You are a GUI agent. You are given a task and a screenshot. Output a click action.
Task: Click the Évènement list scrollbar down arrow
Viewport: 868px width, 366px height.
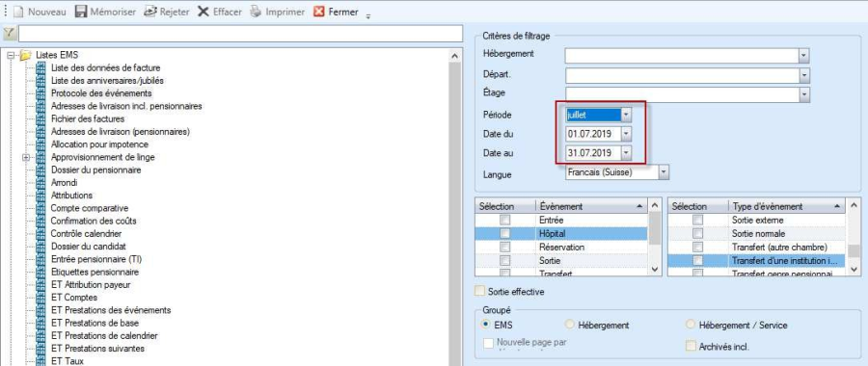(x=654, y=270)
